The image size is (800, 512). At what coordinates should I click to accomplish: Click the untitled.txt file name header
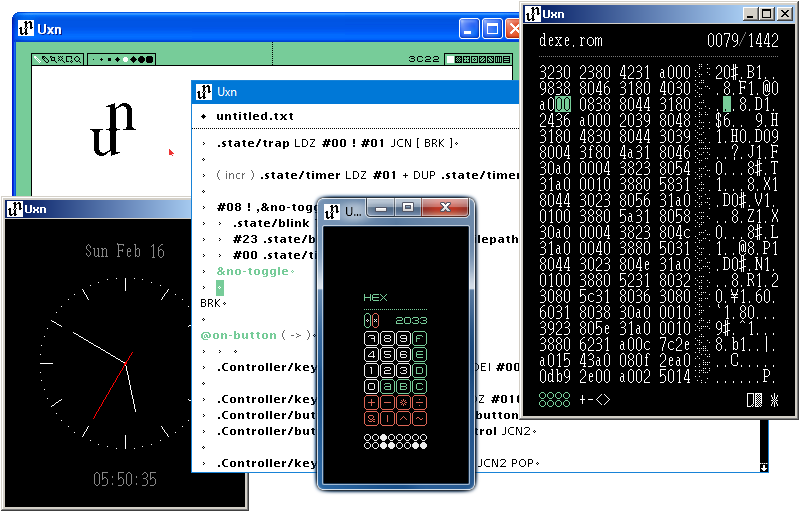254,116
